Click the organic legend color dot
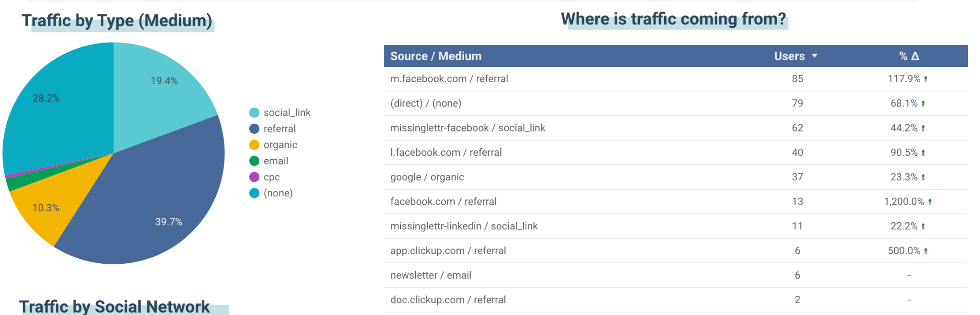The height and width of the screenshot is (315, 980). (x=254, y=145)
